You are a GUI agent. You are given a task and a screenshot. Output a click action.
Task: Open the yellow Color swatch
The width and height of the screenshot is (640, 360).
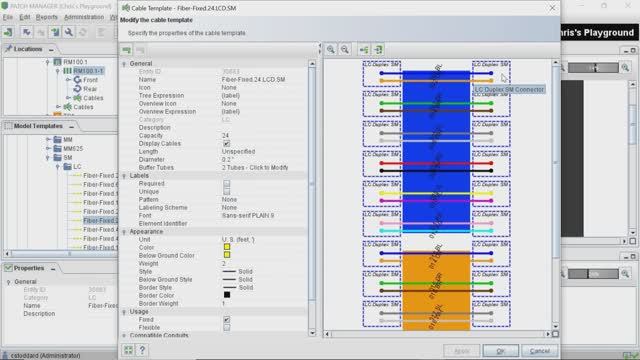point(227,247)
